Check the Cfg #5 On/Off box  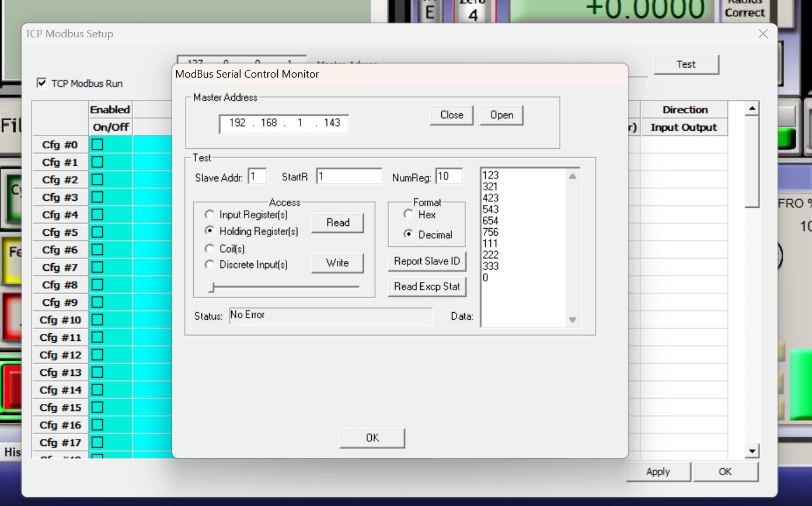[97, 232]
